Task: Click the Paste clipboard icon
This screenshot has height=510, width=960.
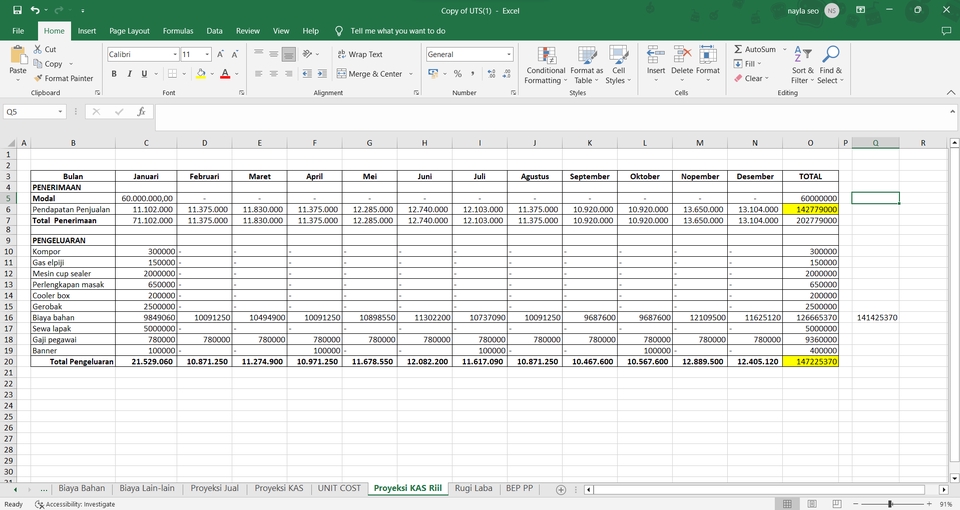Action: tap(18, 56)
